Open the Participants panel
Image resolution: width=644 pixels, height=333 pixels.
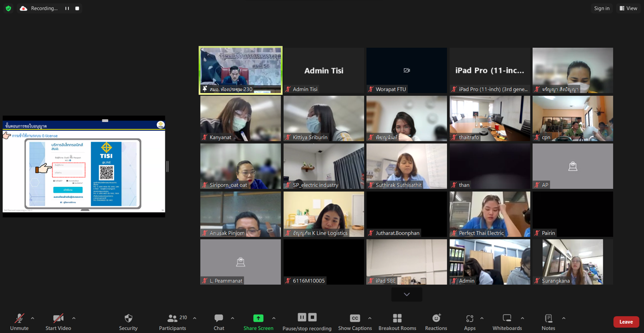[x=172, y=322]
